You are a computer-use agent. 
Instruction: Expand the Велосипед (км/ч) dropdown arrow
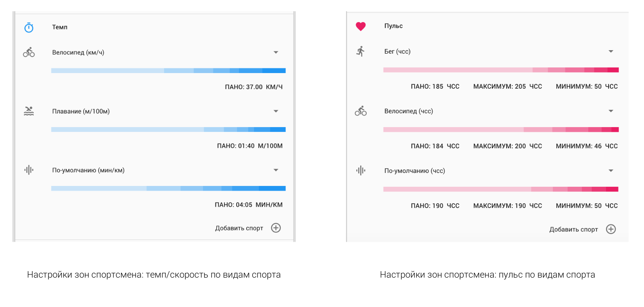click(276, 52)
